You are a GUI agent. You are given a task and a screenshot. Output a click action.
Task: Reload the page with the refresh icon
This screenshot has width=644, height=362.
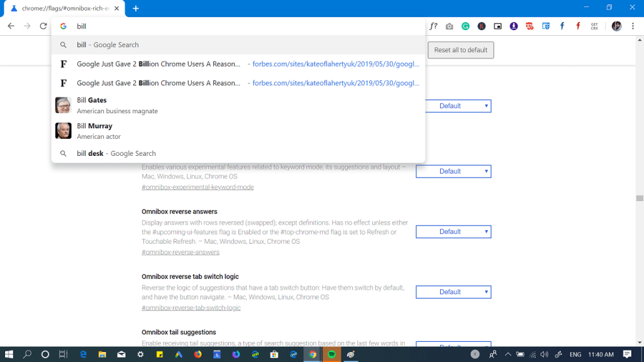[x=43, y=26]
